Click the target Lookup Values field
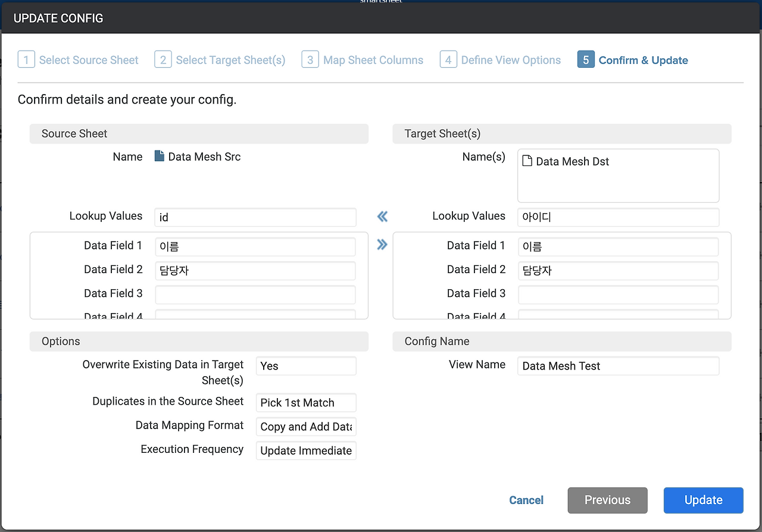The width and height of the screenshot is (762, 532). [618, 217]
